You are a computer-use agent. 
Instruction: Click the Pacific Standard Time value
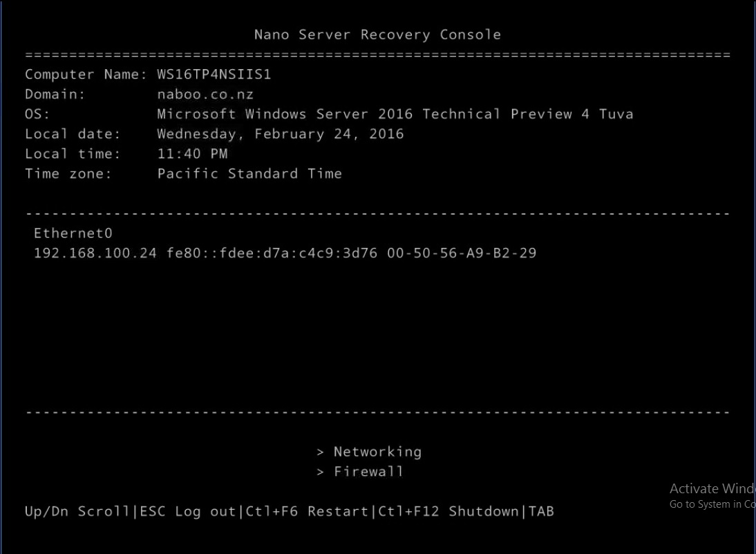click(249, 173)
